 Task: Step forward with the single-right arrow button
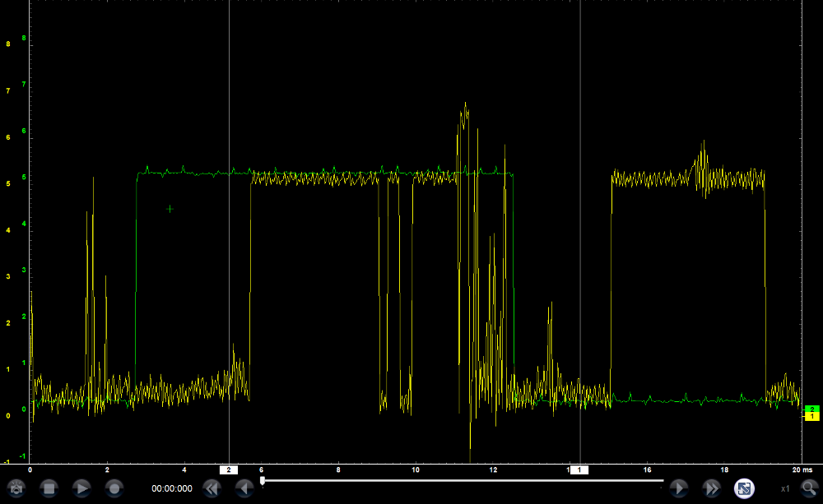tap(678, 488)
